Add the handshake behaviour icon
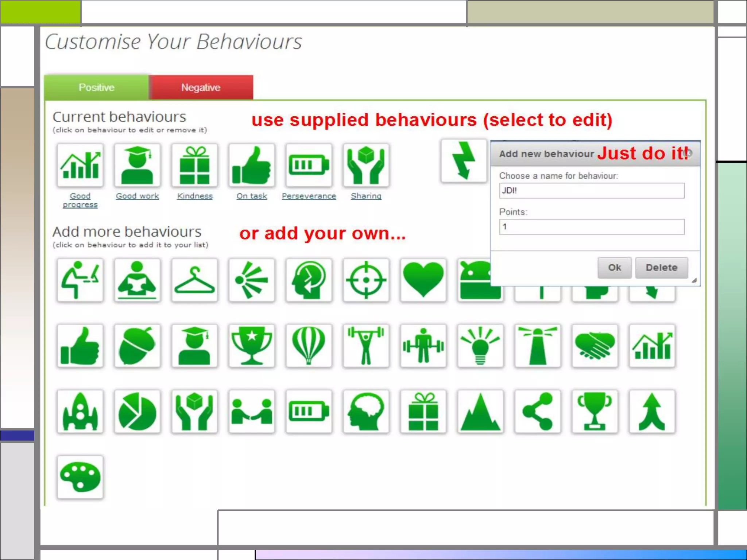747x560 pixels. click(x=595, y=346)
